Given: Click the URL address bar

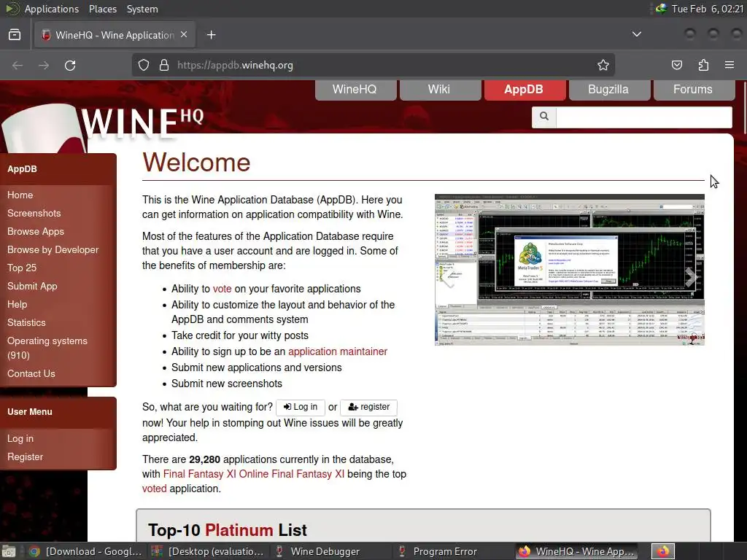Looking at the screenshot, I should pos(373,65).
